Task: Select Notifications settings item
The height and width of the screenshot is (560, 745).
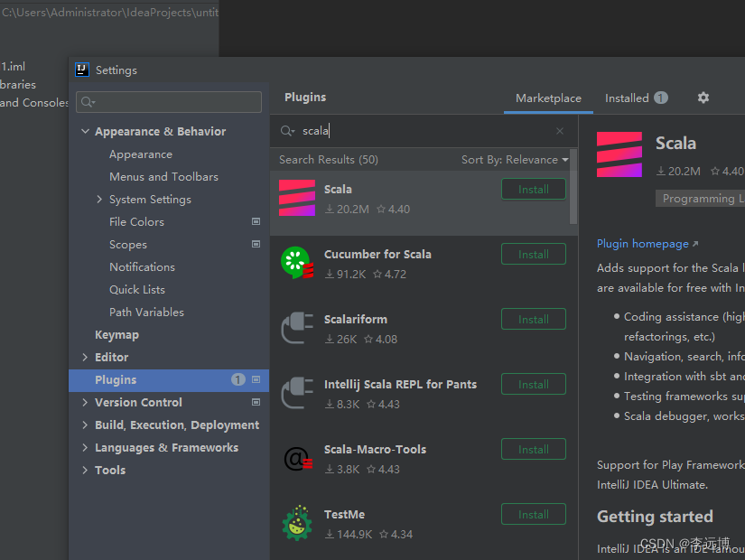Action: point(142,266)
